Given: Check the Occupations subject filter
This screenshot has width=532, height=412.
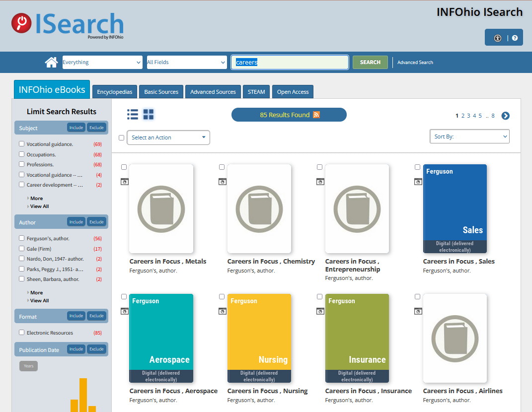Looking at the screenshot, I should click(22, 154).
